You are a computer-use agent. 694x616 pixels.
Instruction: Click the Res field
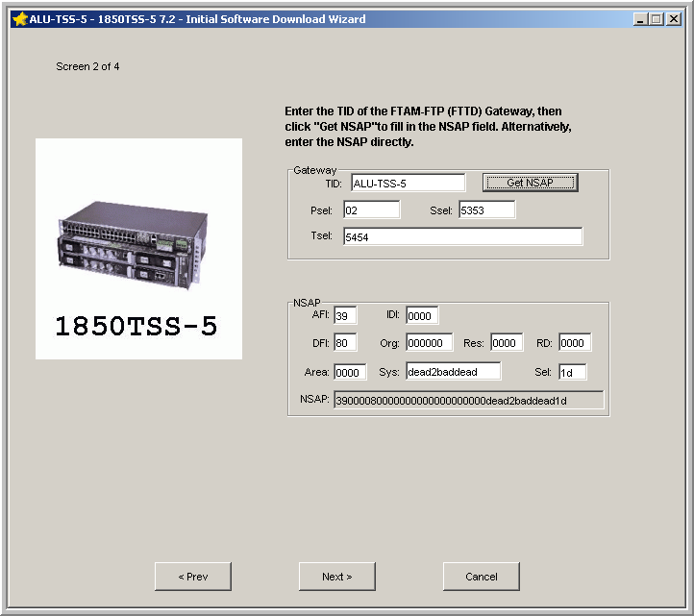(x=507, y=342)
